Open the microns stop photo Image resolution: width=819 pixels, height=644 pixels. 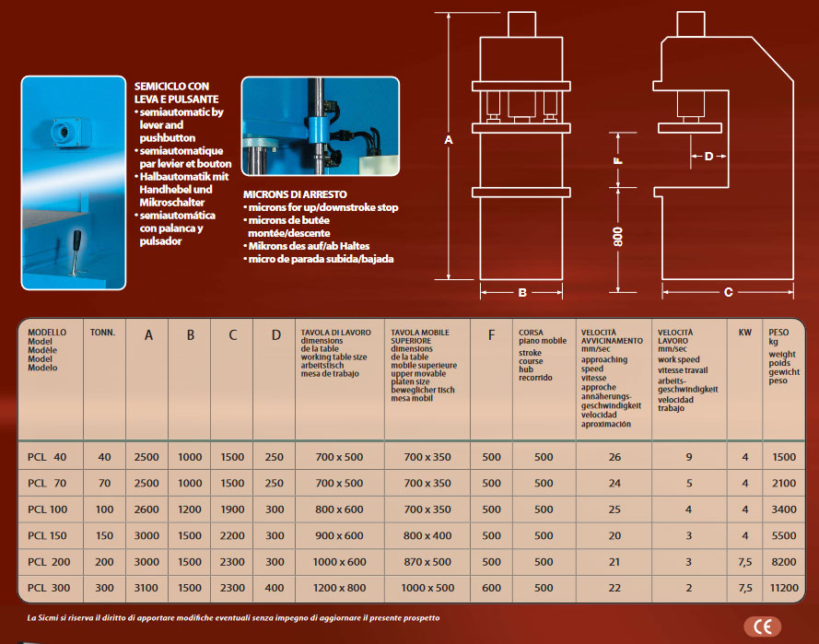[320, 126]
